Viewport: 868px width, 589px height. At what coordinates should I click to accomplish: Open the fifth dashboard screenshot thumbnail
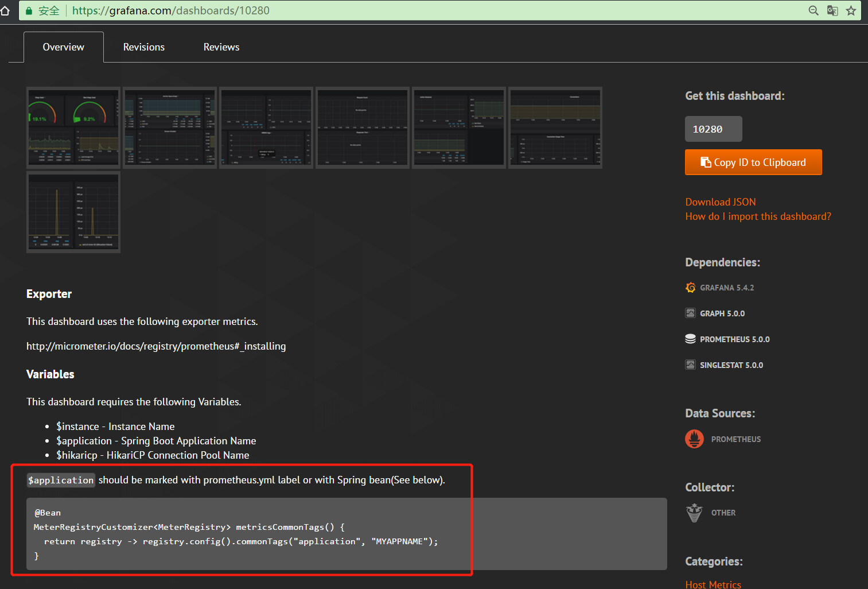459,127
